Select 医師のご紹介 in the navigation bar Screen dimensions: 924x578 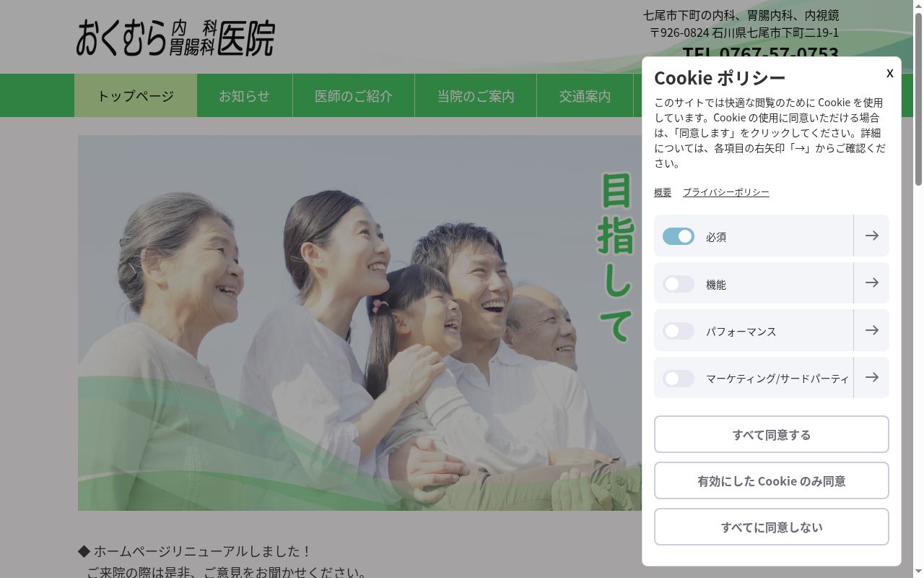(354, 95)
